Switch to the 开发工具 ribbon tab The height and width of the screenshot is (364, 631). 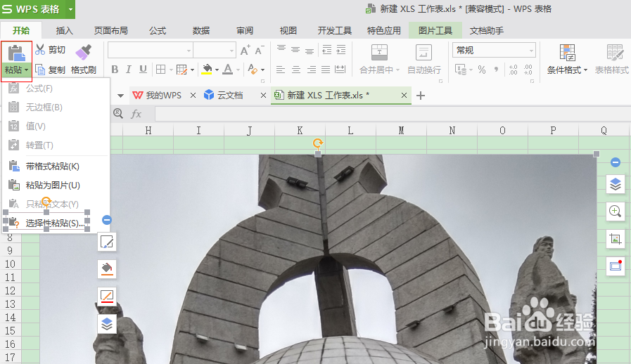click(334, 31)
